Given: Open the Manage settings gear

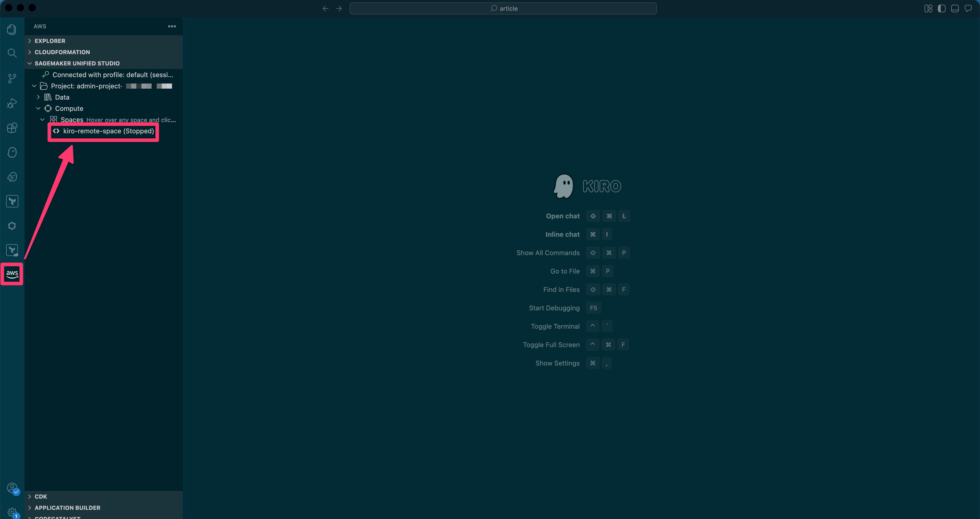Looking at the screenshot, I should [12, 513].
